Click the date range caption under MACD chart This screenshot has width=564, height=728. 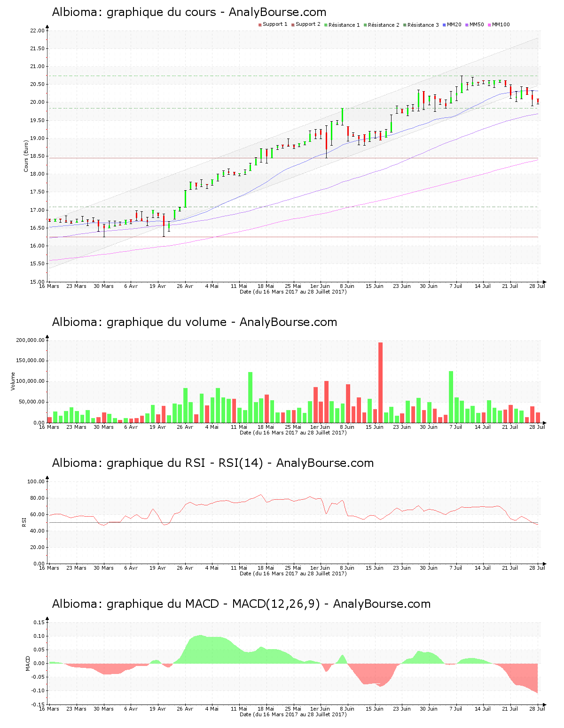[293, 714]
